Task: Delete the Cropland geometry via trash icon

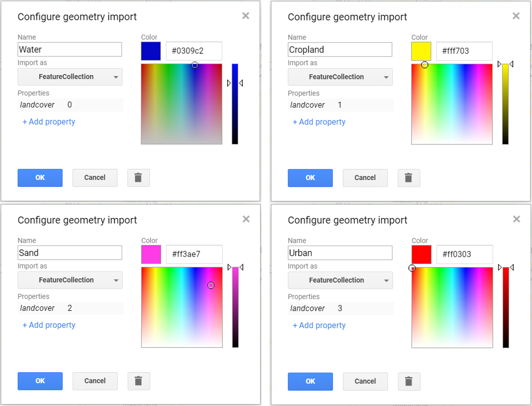Action: point(409,178)
